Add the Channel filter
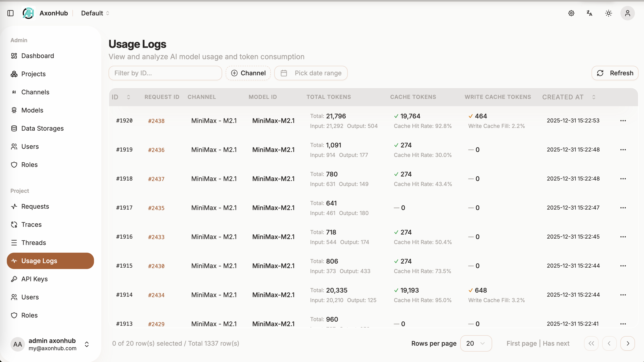Viewport: 644px width, 362px height. [248, 73]
